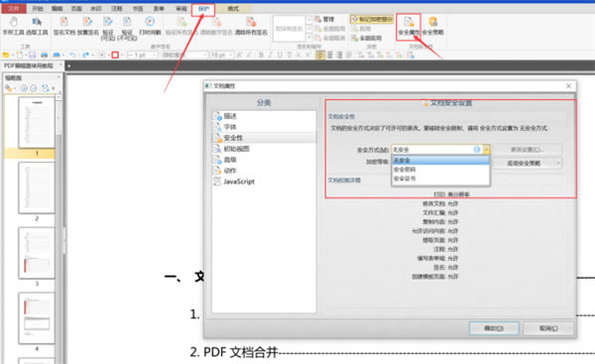Select page 2 thumbnail

click(x=37, y=187)
